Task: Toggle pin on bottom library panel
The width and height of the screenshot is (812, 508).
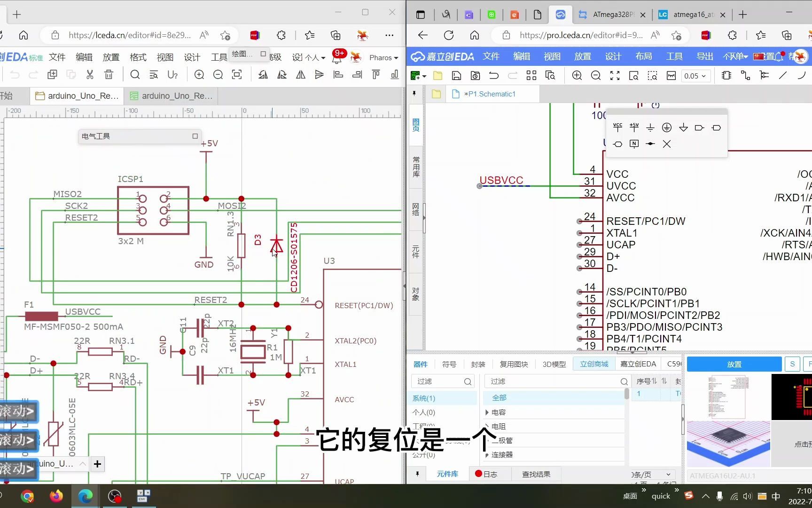Action: tap(417, 474)
